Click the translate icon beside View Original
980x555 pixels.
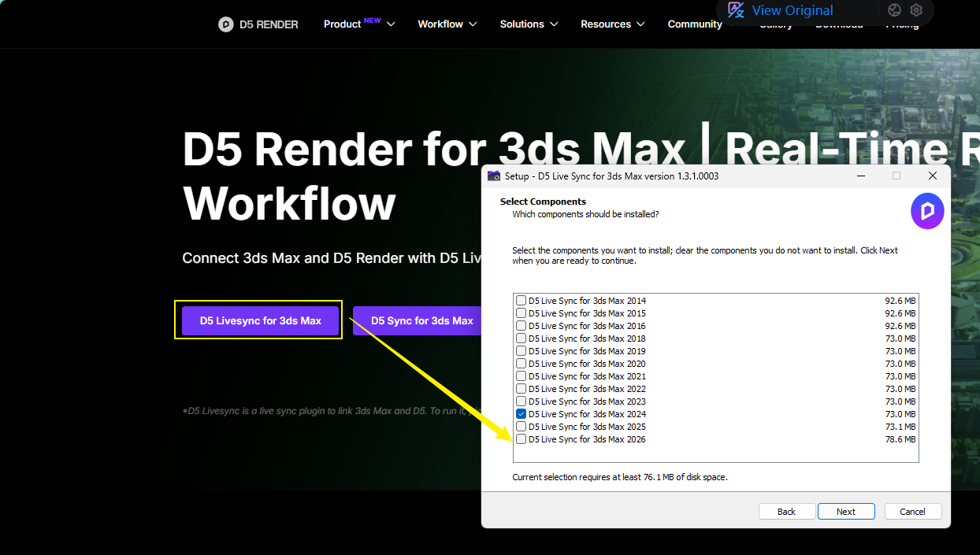click(735, 10)
